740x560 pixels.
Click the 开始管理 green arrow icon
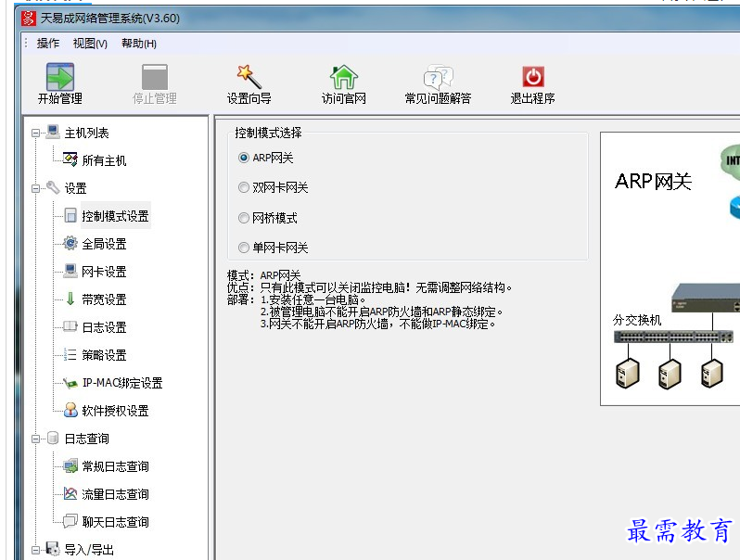click(60, 76)
